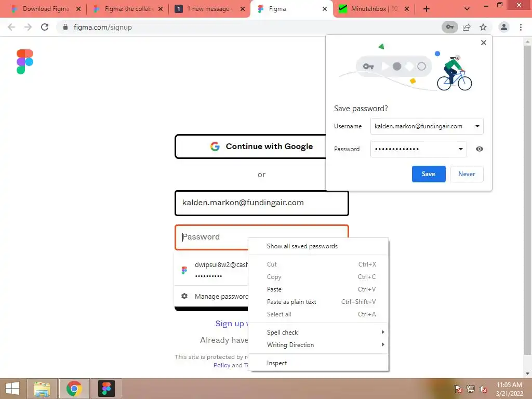Image resolution: width=532 pixels, height=399 pixels.
Task: Expand the Spell check submenu
Action: coord(318,332)
